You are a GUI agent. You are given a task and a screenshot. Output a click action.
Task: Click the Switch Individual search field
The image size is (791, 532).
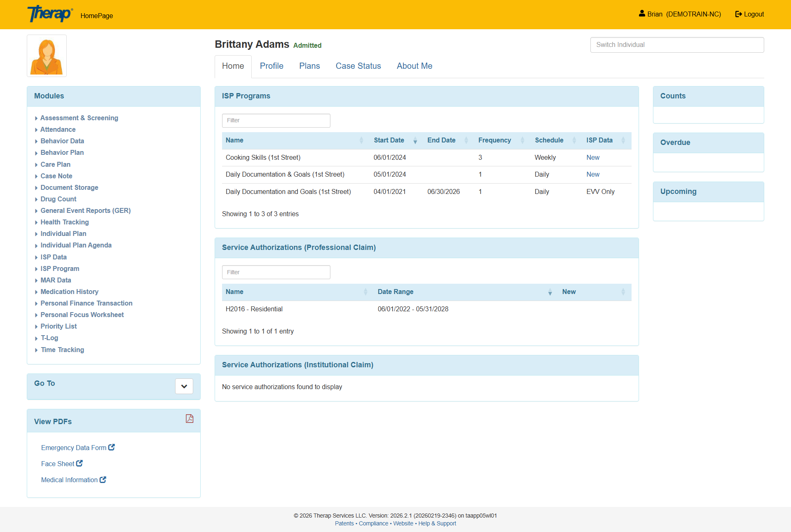click(x=677, y=45)
